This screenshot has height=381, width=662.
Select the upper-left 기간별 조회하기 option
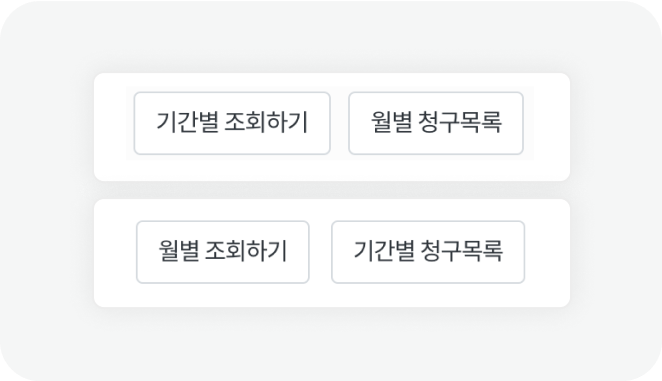[x=232, y=123]
